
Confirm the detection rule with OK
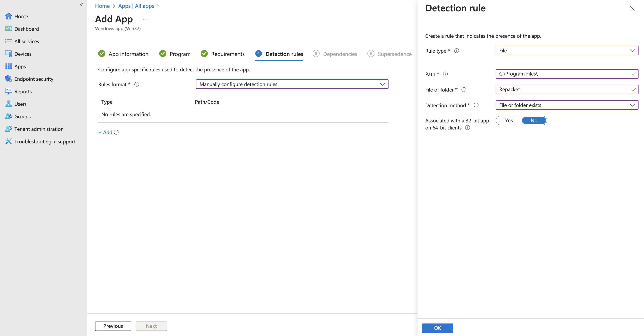(x=437, y=328)
